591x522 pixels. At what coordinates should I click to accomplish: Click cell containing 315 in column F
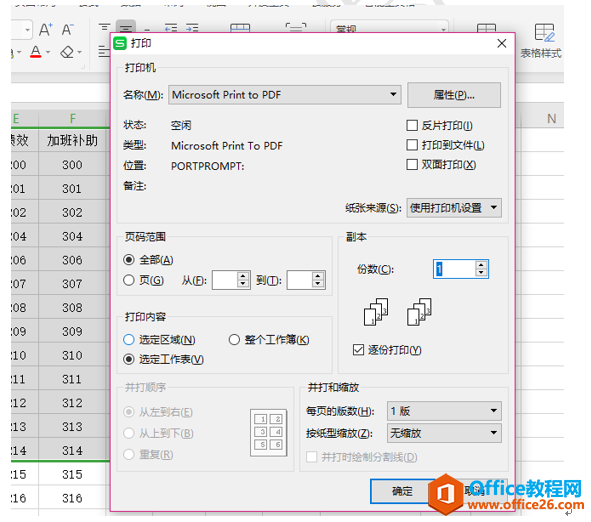point(72,475)
